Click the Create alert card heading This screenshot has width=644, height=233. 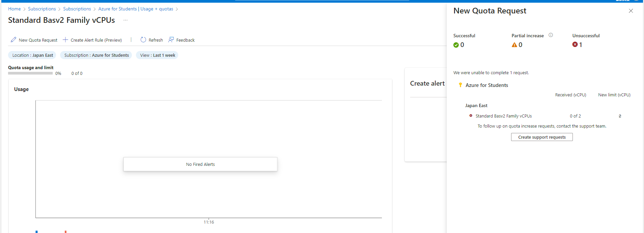tap(427, 83)
